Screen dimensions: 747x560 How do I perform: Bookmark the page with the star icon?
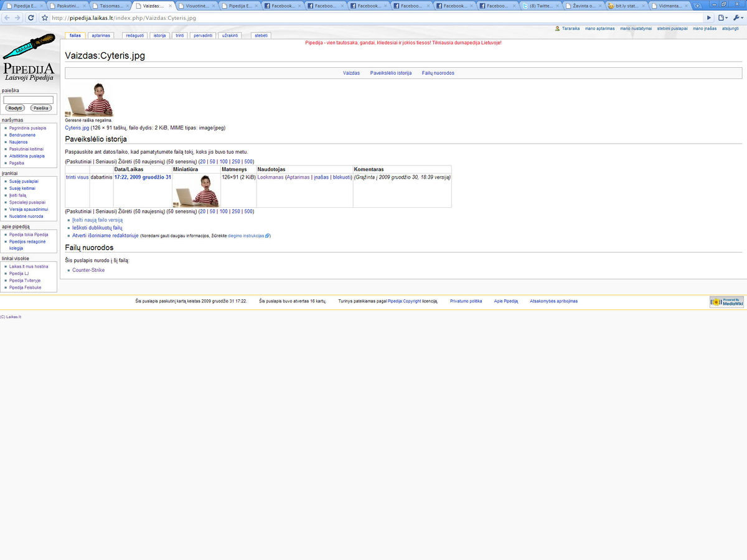pos(45,17)
